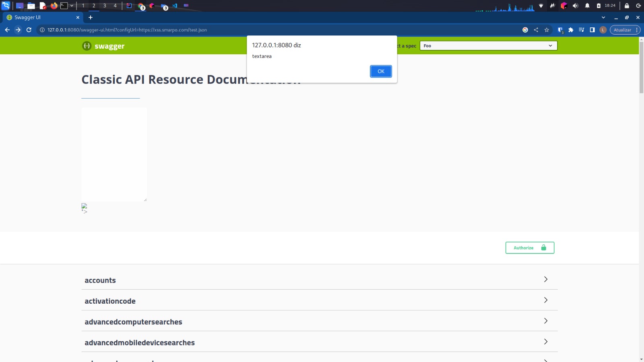
Task: Open the media controls toolbar icon
Action: click(x=582, y=30)
